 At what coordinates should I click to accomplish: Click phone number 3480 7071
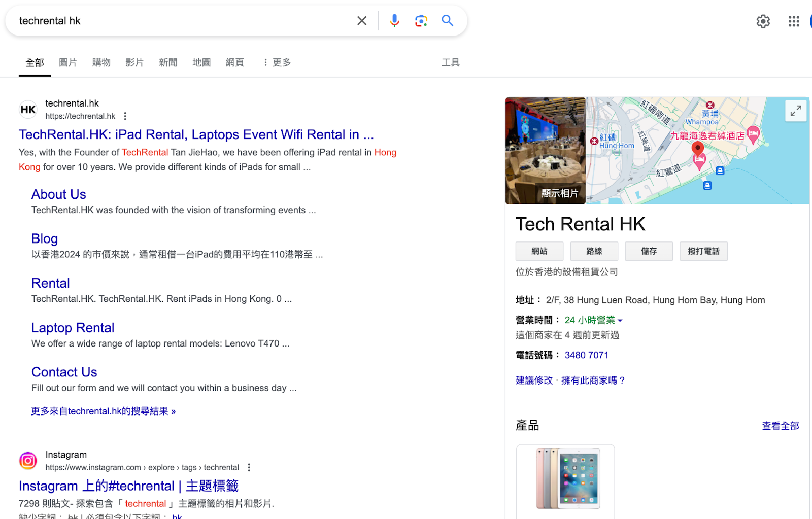tap(586, 355)
